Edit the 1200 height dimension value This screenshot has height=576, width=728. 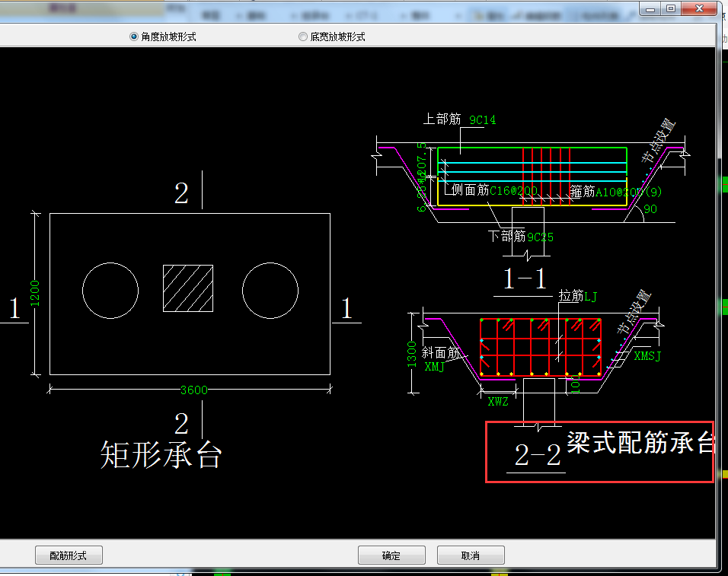pyautogui.click(x=35, y=294)
